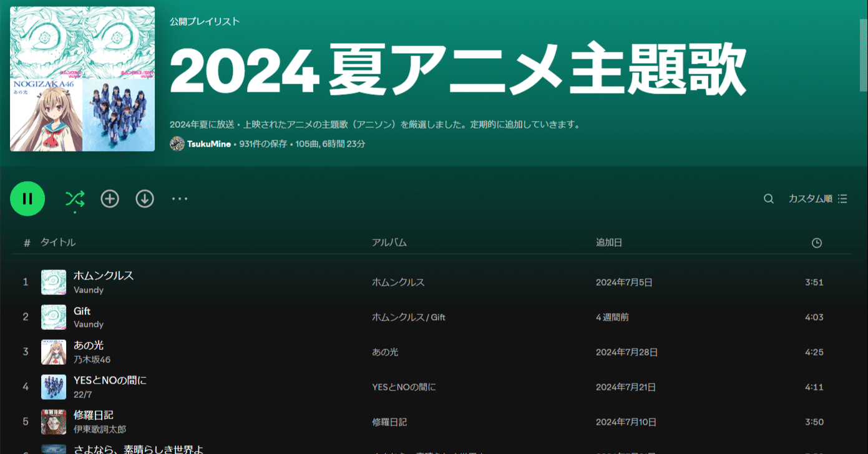868x454 pixels.
Task: Click the 2024年7月5日 added date
Action: tap(624, 283)
